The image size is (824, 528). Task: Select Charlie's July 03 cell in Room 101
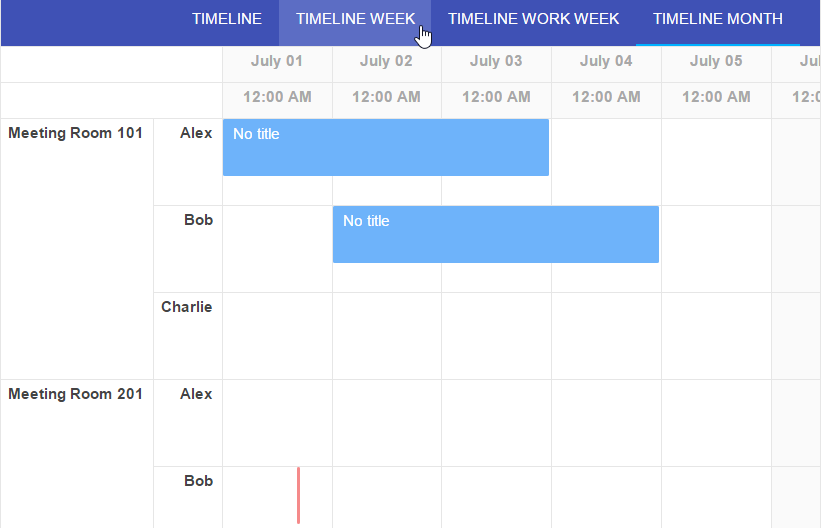click(497, 336)
